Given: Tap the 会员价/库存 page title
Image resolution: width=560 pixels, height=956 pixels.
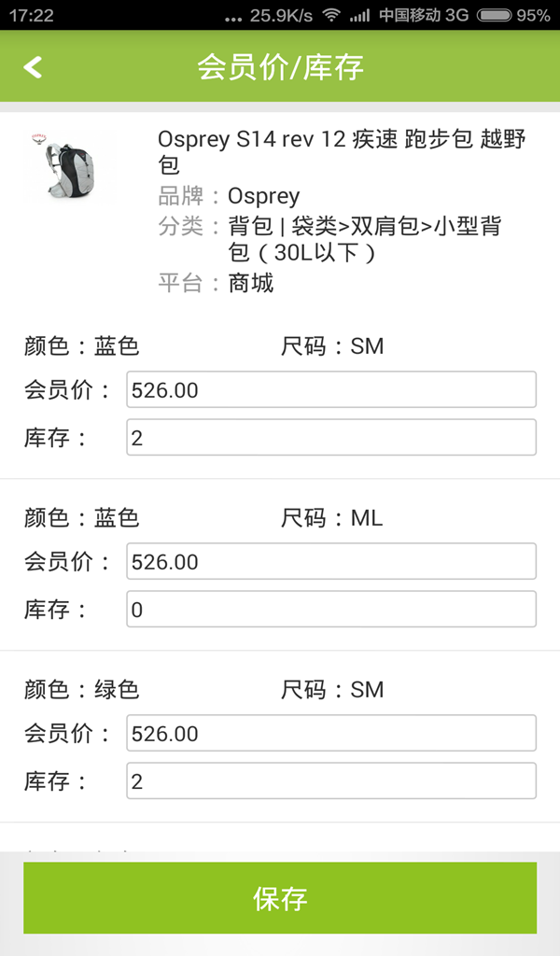Looking at the screenshot, I should coord(280,67).
